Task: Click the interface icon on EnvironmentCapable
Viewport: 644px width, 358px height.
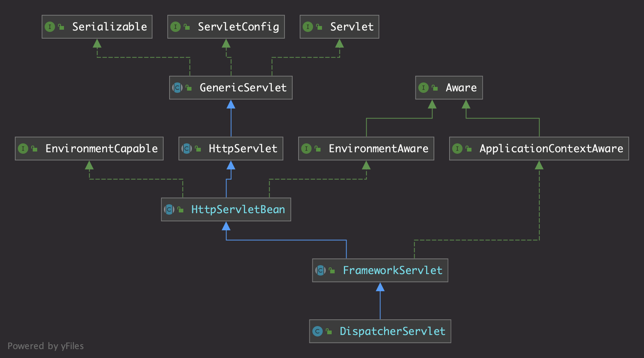Action: [x=23, y=149]
